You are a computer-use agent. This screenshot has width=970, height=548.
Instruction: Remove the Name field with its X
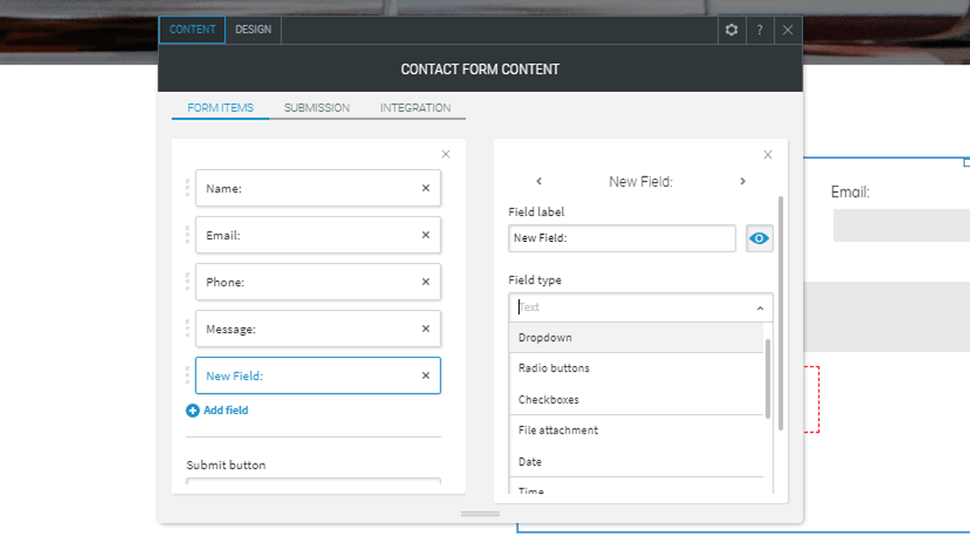coord(425,188)
